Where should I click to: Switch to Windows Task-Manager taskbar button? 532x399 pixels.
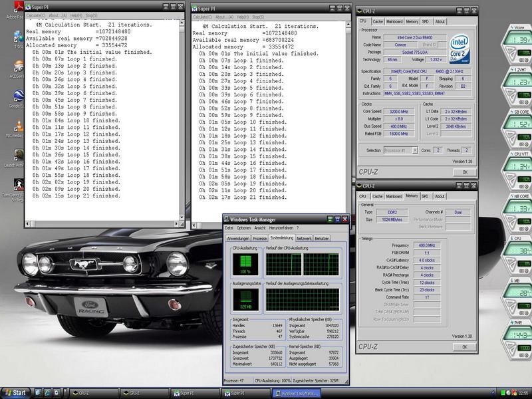(x=297, y=393)
